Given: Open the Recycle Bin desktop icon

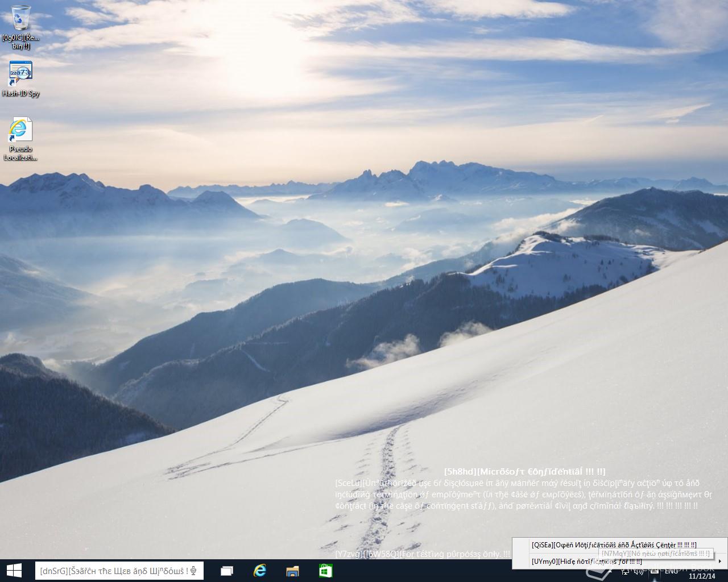Looking at the screenshot, I should pyautogui.click(x=21, y=27).
